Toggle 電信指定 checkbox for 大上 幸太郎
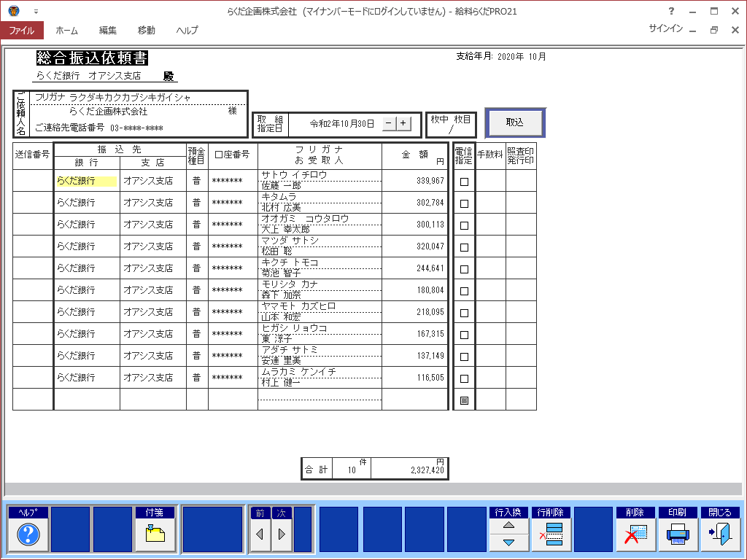This screenshot has width=747, height=560. (x=464, y=226)
